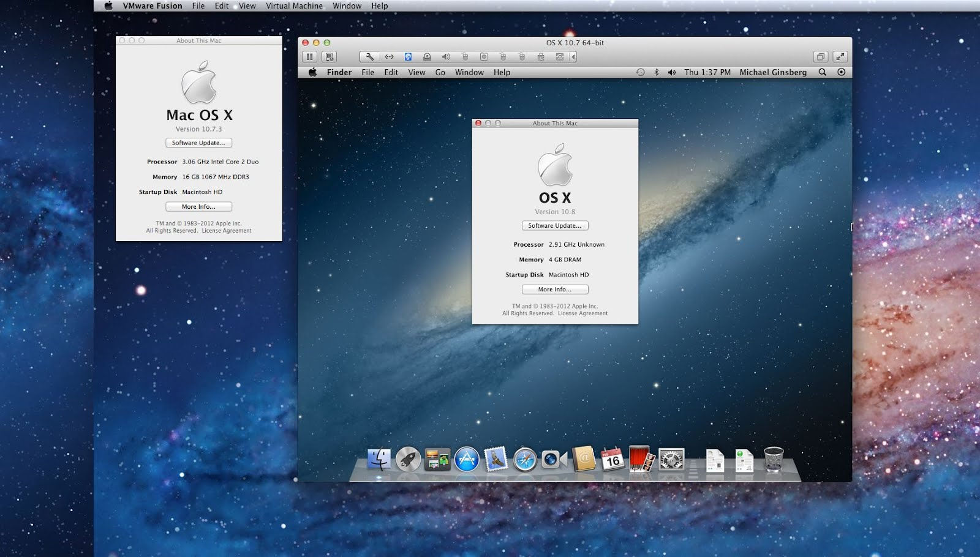This screenshot has height=557, width=980.
Task: Open the guest Finder View menu
Action: [417, 72]
